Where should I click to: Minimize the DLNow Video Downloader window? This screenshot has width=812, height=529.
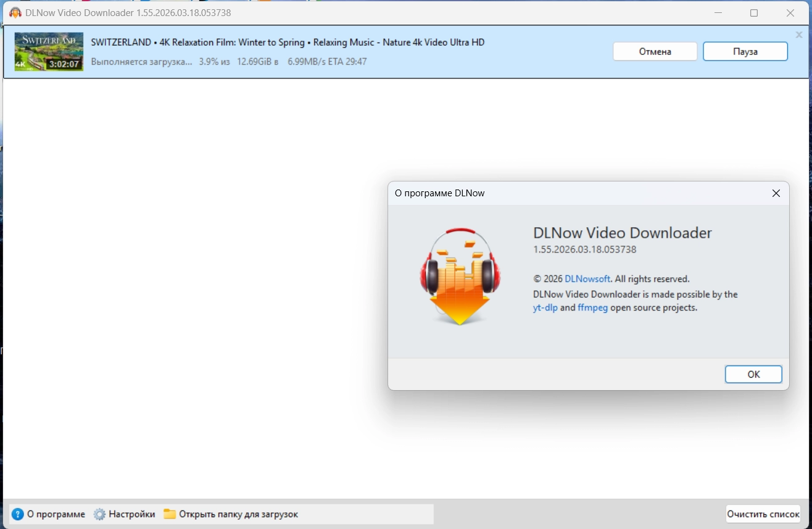coord(718,12)
